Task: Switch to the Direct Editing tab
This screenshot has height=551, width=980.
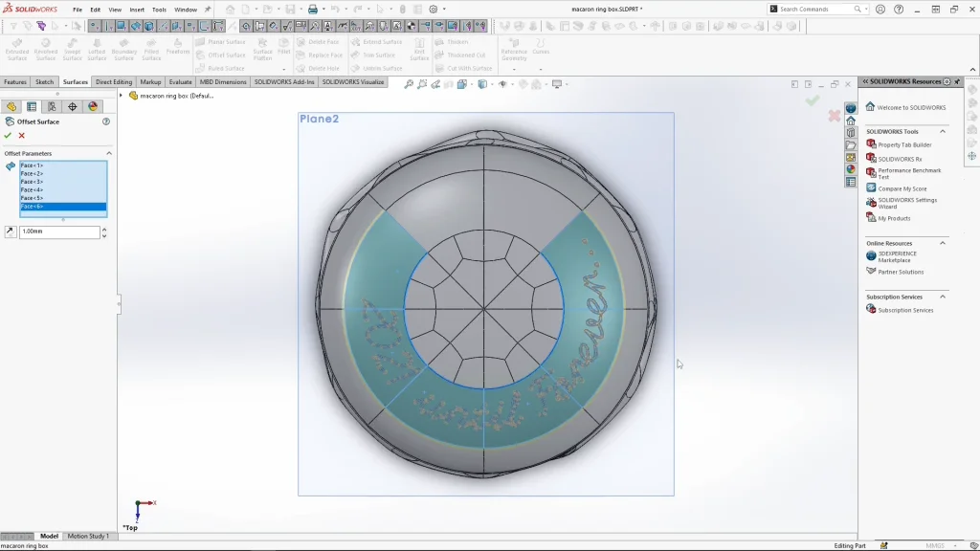Action: [x=114, y=82]
